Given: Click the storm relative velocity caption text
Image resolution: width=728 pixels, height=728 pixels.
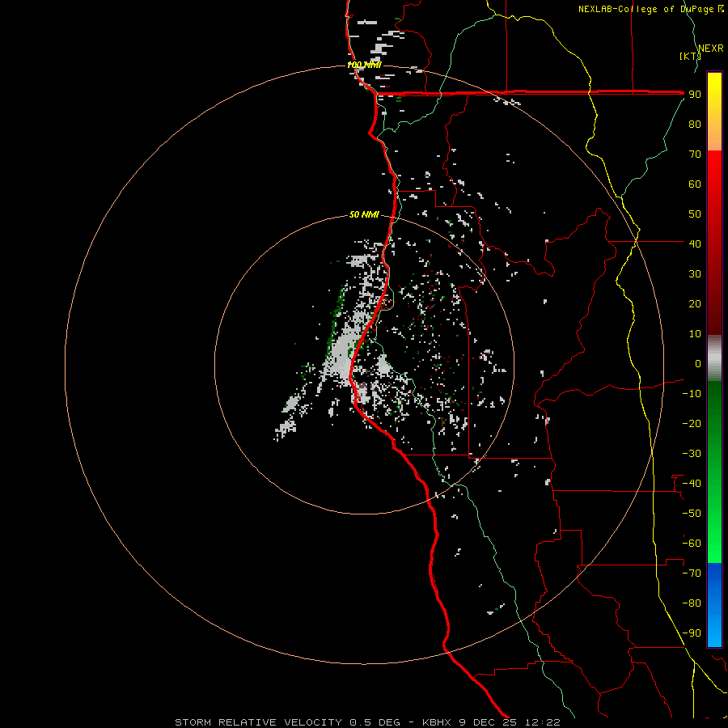Looking at the screenshot, I should pyautogui.click(x=367, y=722).
